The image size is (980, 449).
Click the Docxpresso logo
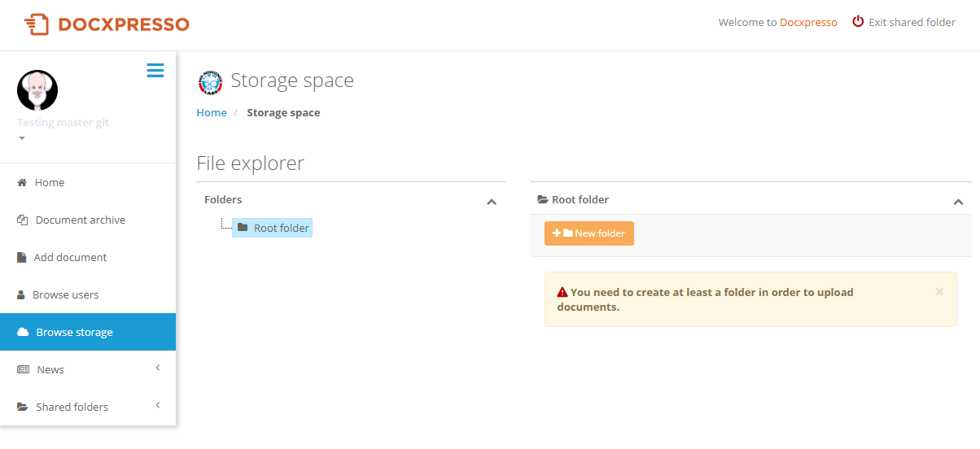pyautogui.click(x=107, y=24)
